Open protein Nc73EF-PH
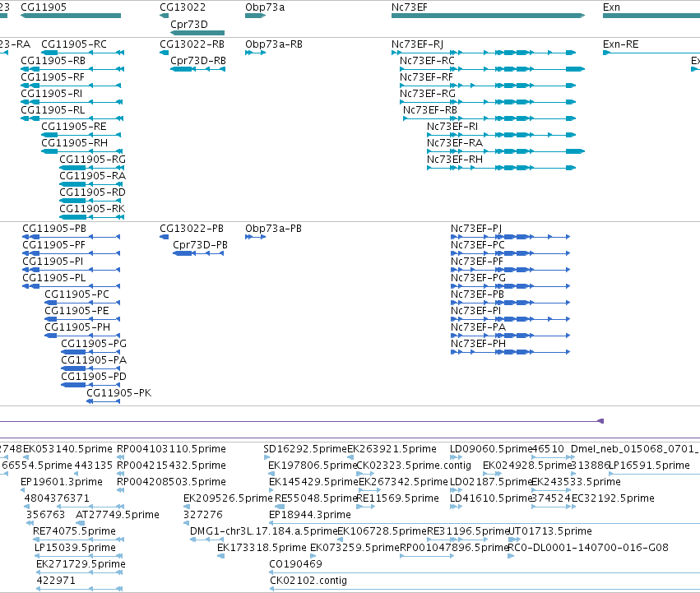 click(x=478, y=344)
